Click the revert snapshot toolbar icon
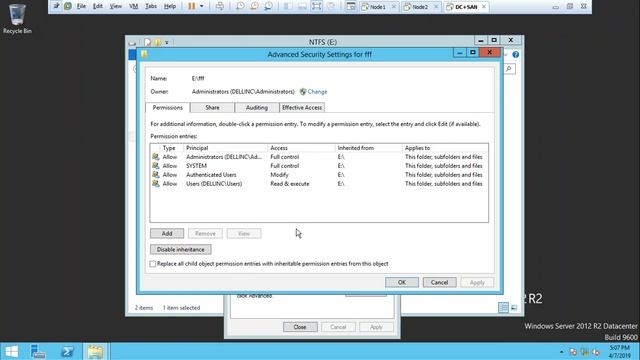Image resolution: width=640 pixels, height=360 pixels. coord(254,6)
